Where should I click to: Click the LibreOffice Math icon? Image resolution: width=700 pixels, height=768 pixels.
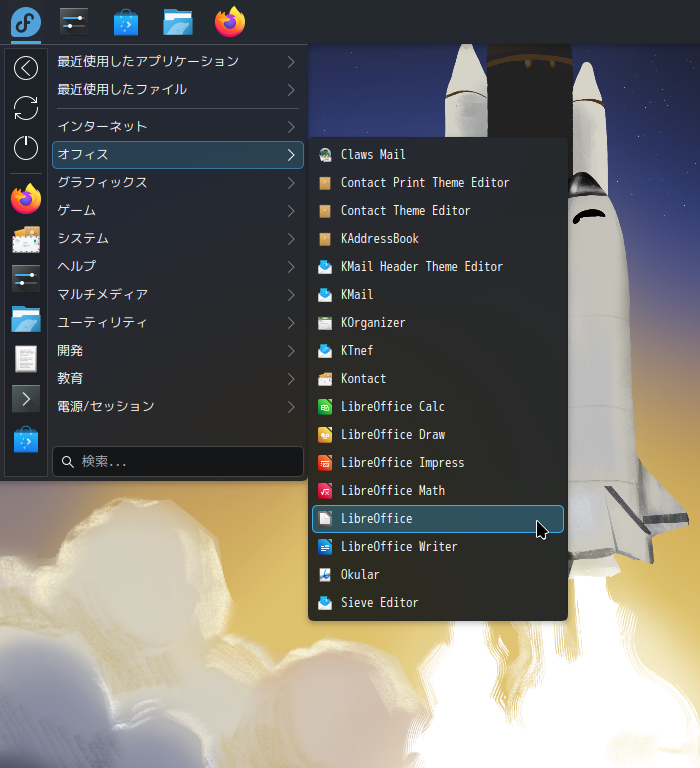tap(325, 491)
